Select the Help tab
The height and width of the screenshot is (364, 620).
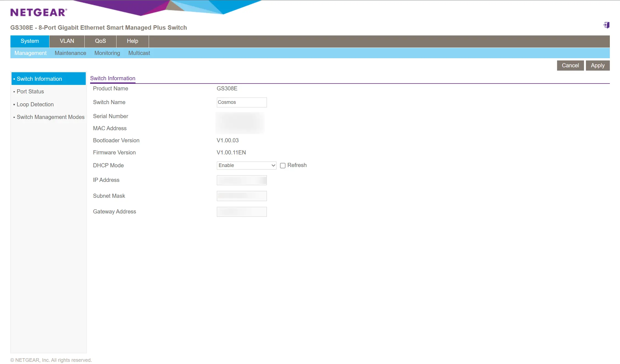132,41
